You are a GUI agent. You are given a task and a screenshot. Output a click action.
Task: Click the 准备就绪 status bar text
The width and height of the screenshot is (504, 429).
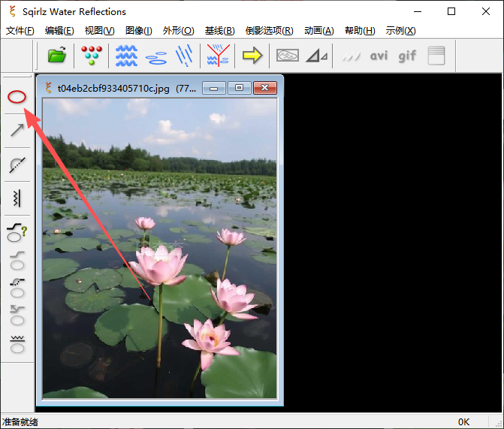click(20, 421)
